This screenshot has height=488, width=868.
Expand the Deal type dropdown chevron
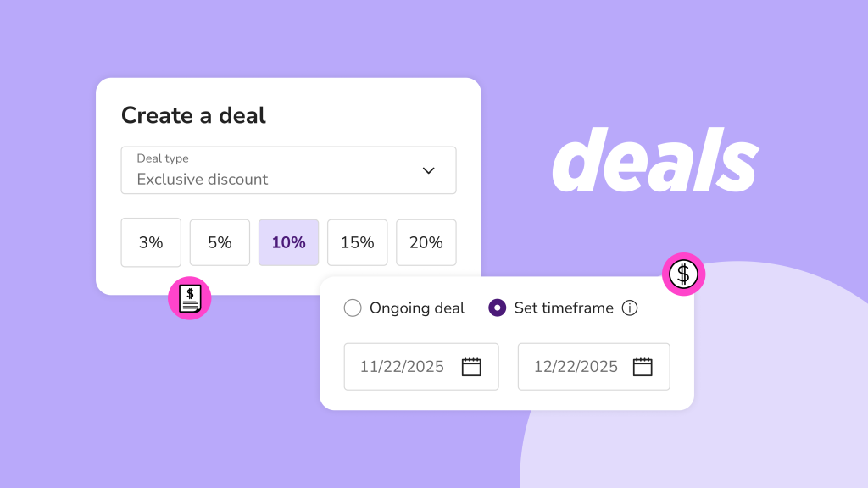[x=429, y=170]
